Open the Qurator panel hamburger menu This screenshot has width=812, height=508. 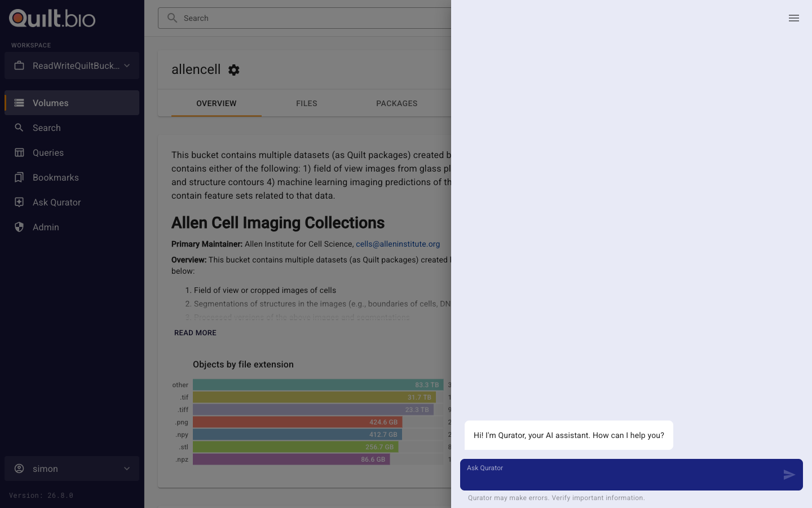click(794, 18)
